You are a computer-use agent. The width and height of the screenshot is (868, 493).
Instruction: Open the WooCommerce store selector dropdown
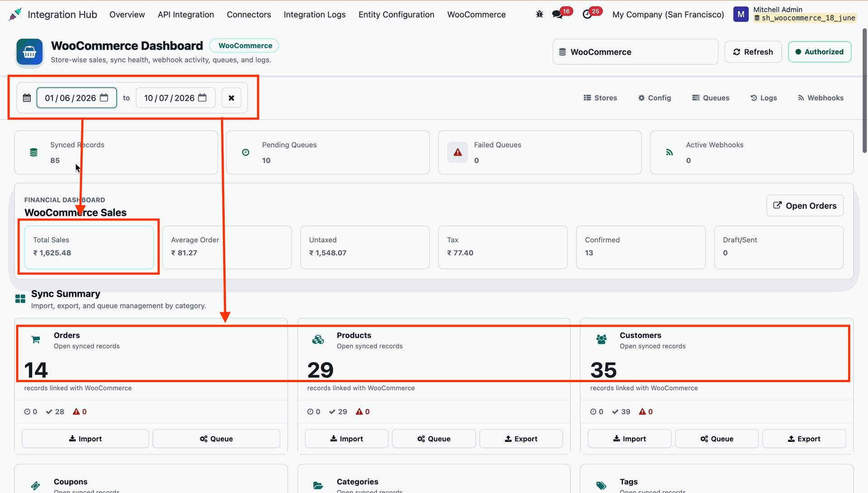coord(635,52)
